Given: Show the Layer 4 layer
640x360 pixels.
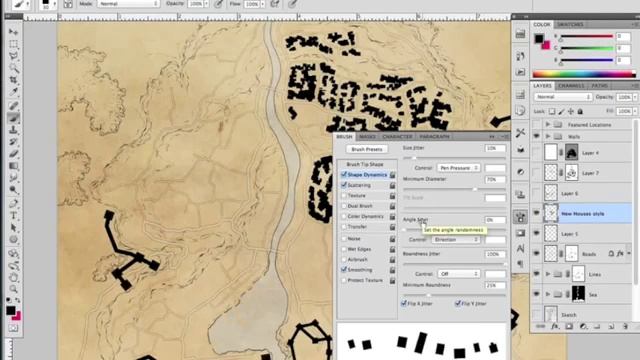Looking at the screenshot, I should 536,152.
